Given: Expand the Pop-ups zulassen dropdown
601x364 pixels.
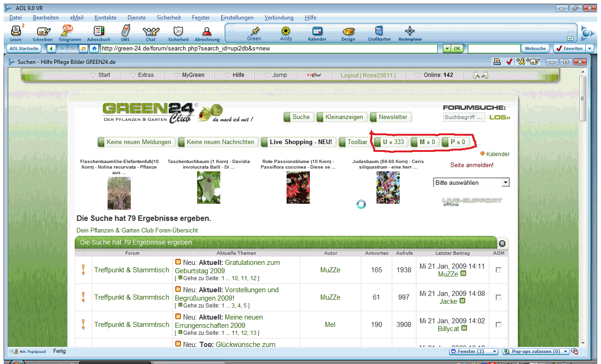Looking at the screenshot, I should click(x=566, y=351).
